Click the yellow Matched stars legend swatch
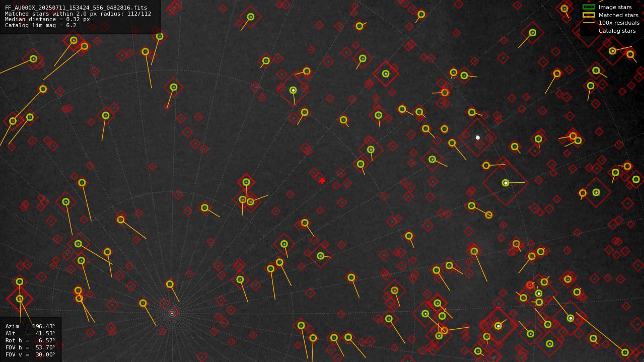Viewport: 644px width, 362px height. (589, 15)
